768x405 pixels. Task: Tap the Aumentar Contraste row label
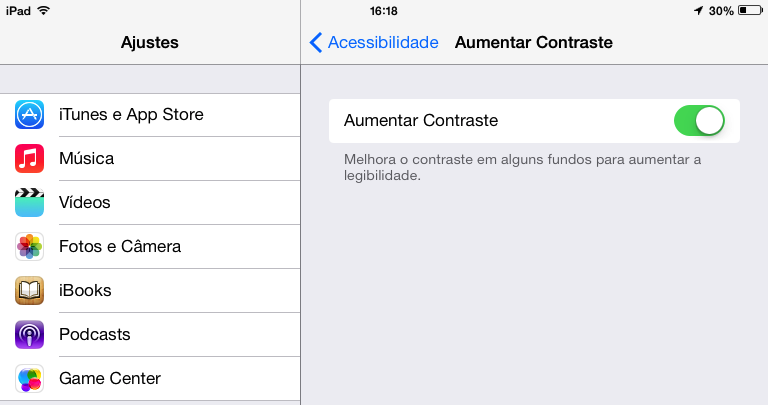[421, 120]
